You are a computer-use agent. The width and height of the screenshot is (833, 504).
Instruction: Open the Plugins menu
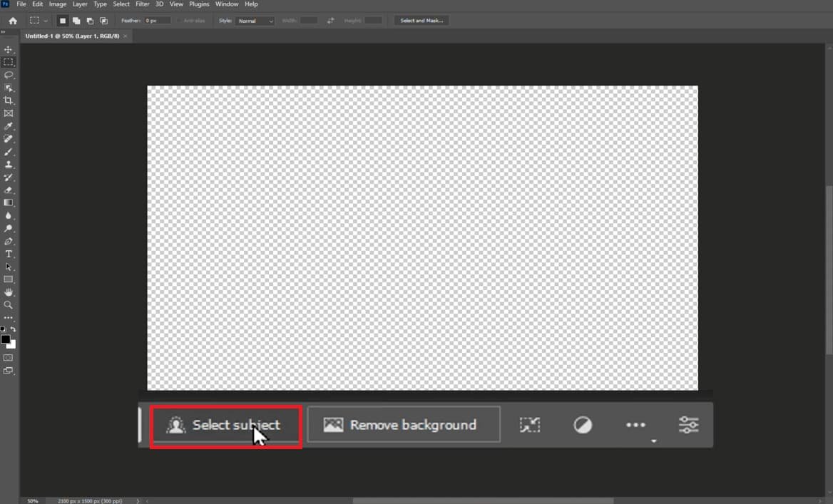point(199,4)
